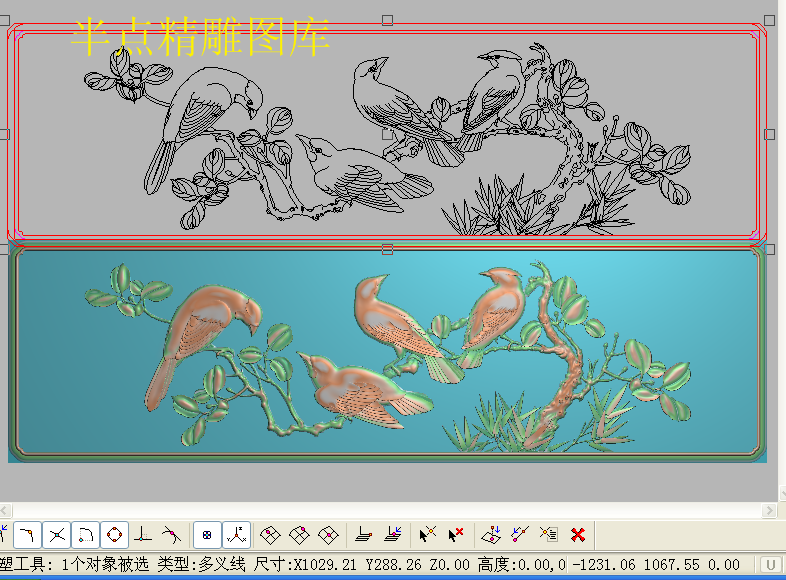Select tangent snap icon
786x580 pixels.
[x=171, y=535]
